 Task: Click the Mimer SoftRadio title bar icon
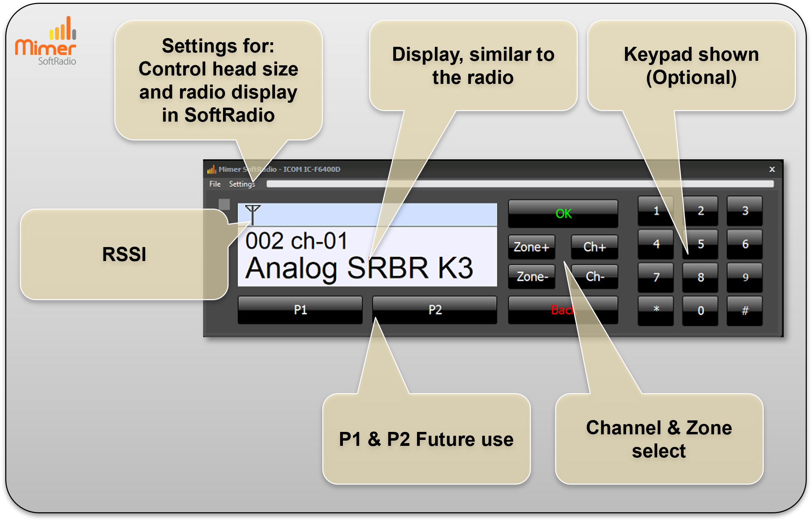pos(211,169)
